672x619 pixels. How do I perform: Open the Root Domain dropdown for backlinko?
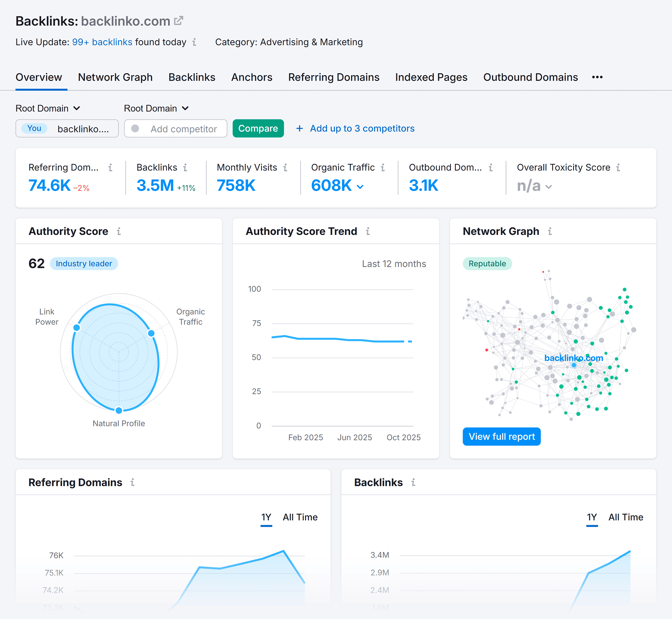tap(48, 108)
